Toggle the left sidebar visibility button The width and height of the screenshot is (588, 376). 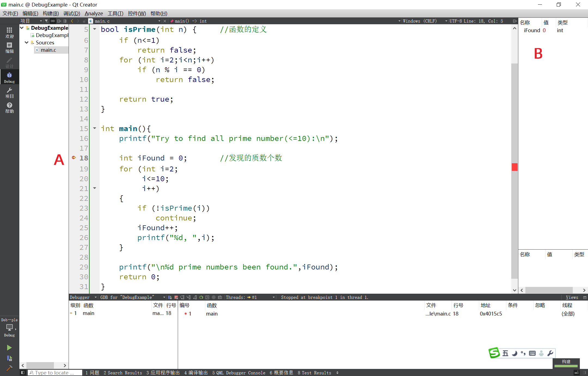point(23,372)
